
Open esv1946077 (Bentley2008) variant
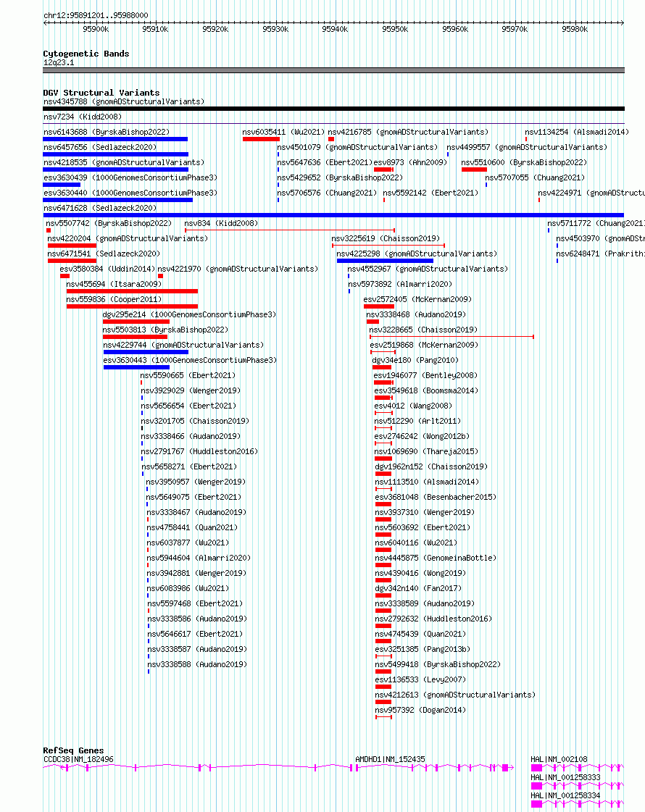click(425, 375)
